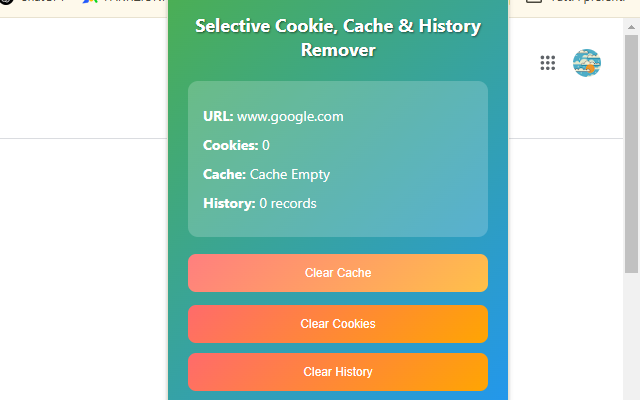
Task: Click the '0 records' history count
Action: (288, 203)
